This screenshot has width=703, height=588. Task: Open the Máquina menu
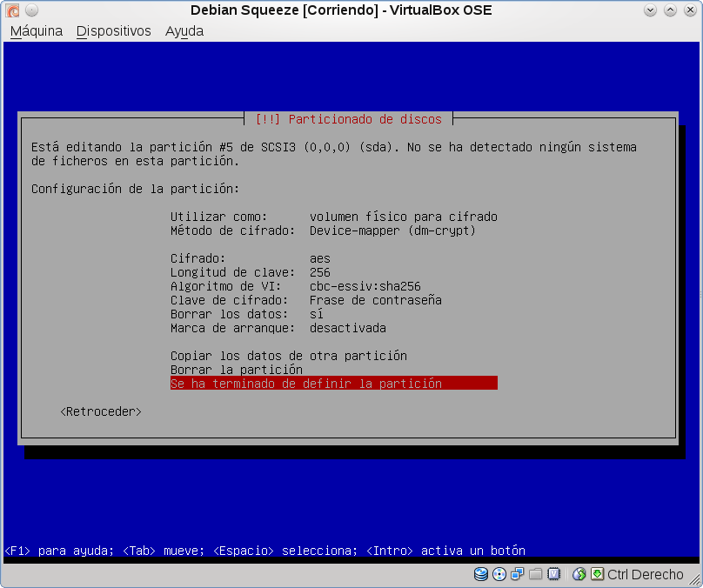click(37, 31)
